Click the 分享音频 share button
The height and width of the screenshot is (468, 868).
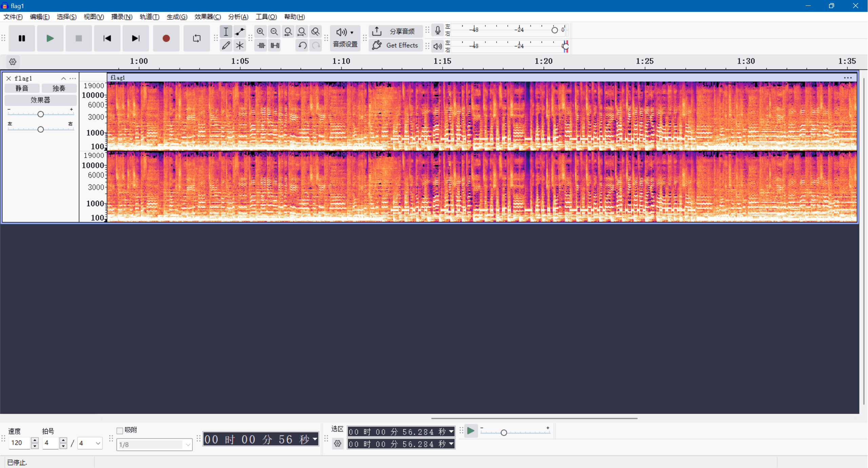click(x=395, y=32)
